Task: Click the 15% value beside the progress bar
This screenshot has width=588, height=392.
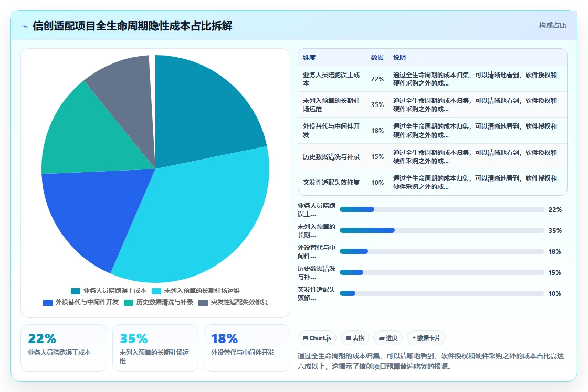Action: click(x=554, y=273)
